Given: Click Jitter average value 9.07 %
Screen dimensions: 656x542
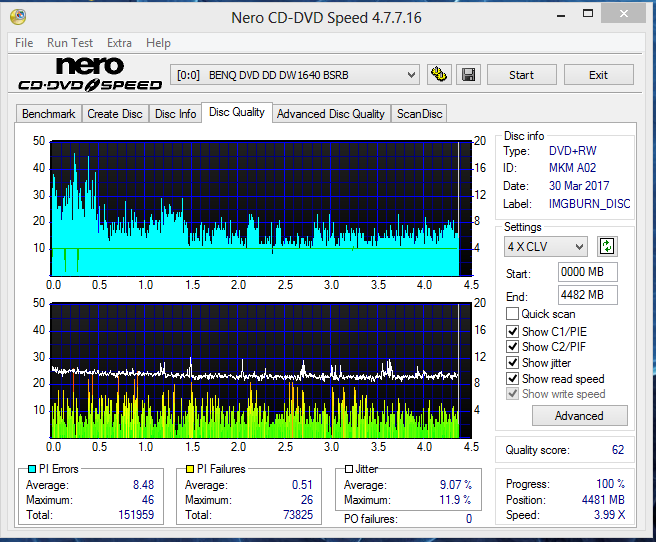Looking at the screenshot, I should coord(456,485).
